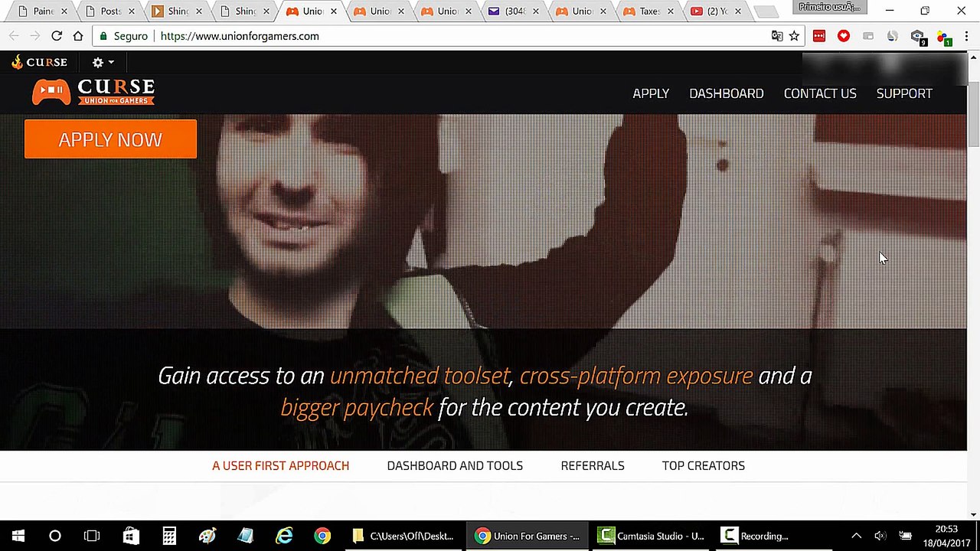Open the Primeiro usuário profile switcher

[x=829, y=7]
